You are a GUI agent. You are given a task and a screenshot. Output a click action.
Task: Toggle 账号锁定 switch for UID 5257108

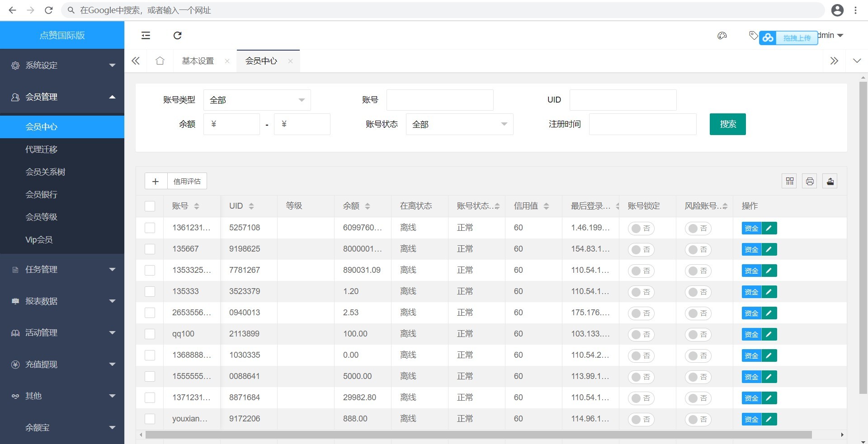(x=641, y=228)
